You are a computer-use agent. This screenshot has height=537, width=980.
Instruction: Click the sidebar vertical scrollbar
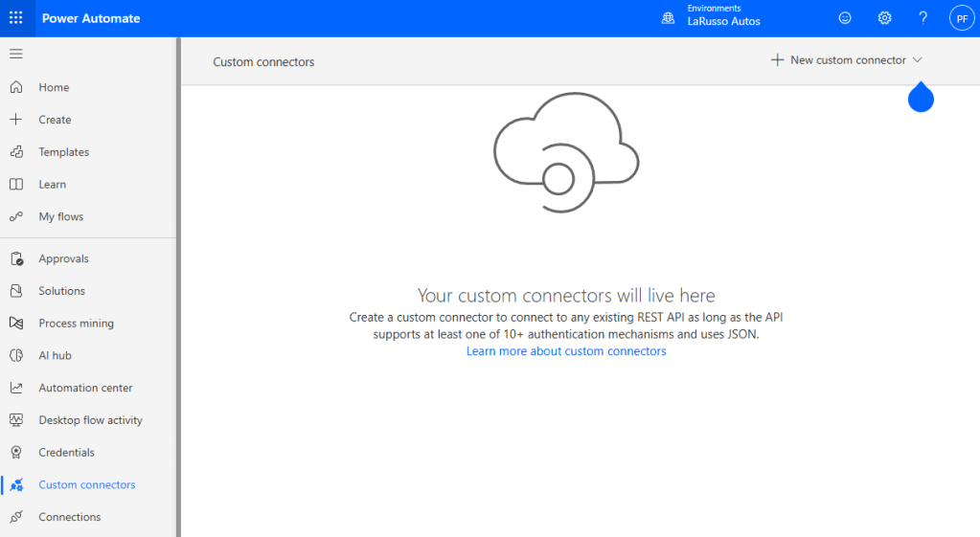pos(177,287)
